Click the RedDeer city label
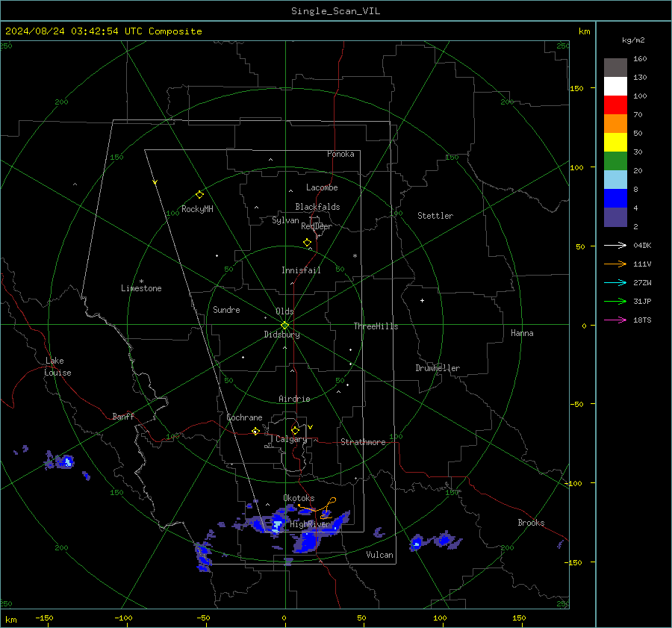The height and width of the screenshot is (628, 672). [317, 226]
